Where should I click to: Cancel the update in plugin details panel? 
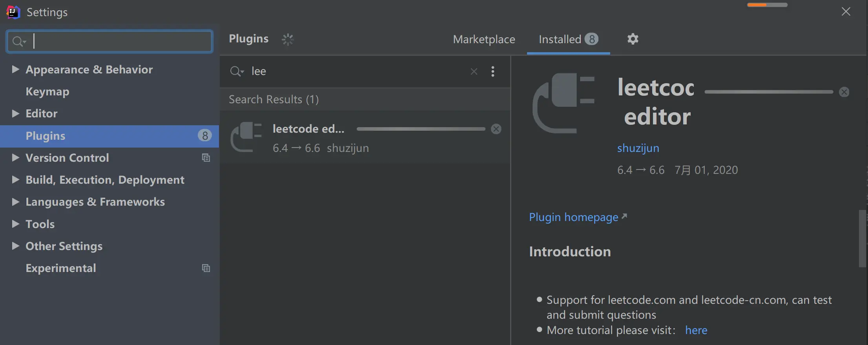coord(844,92)
